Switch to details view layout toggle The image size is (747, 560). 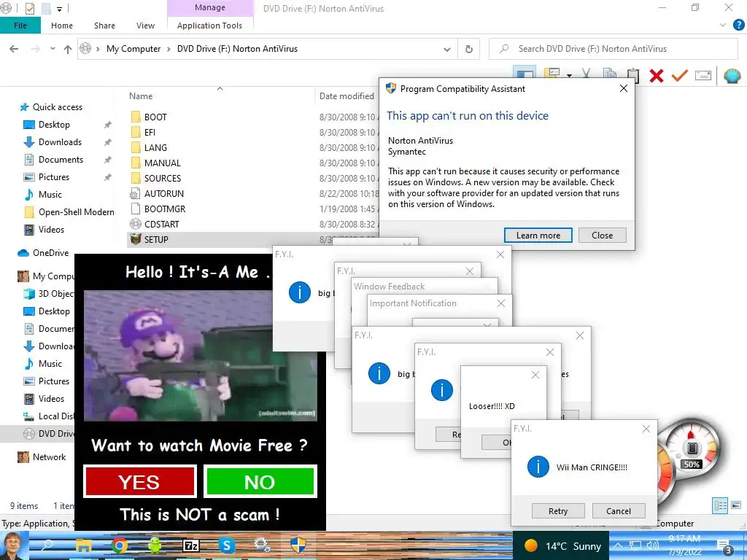(x=720, y=505)
